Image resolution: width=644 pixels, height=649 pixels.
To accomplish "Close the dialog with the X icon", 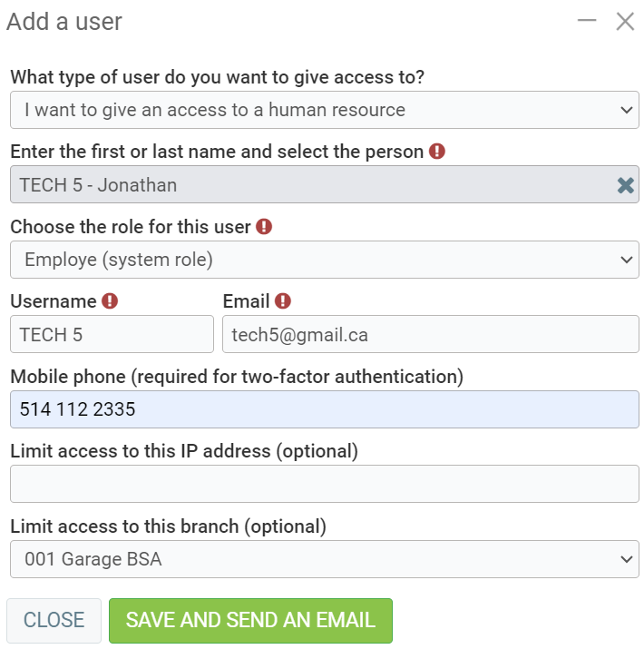I will pyautogui.click(x=625, y=21).
